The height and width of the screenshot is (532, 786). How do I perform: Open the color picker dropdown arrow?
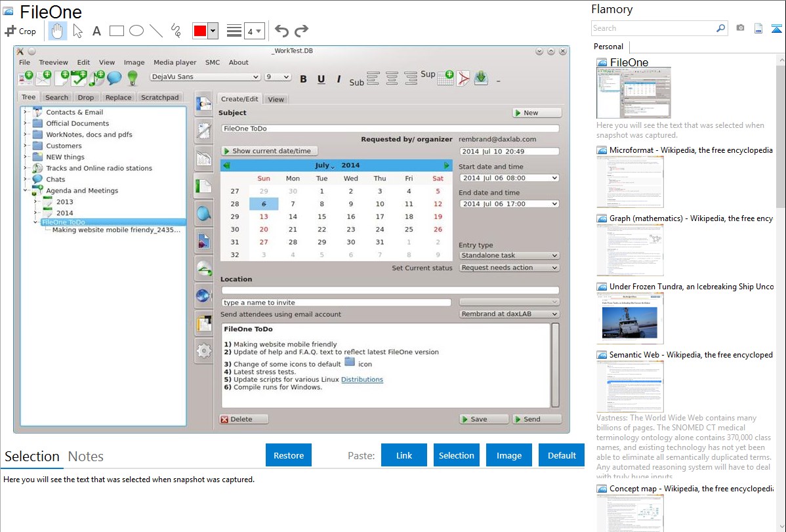213,31
